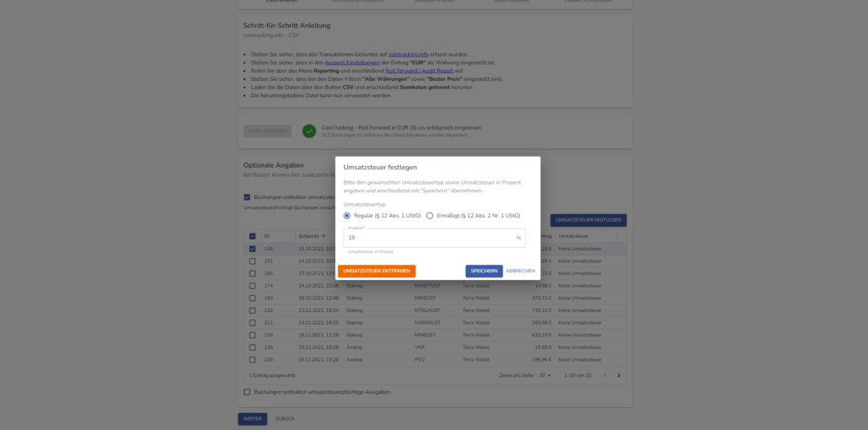Toggle the first 'Buchungen enthalten umsatzsteuer...' checkbox under Optionale Angaben
Image resolution: width=868 pixels, height=430 pixels.
point(247,196)
